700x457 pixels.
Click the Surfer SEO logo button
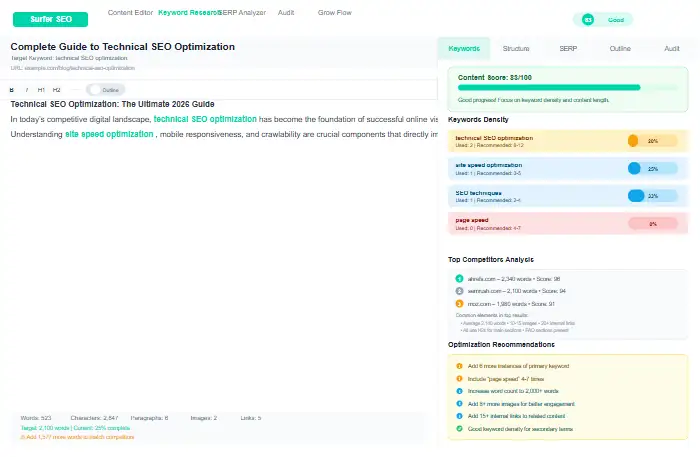pos(50,19)
